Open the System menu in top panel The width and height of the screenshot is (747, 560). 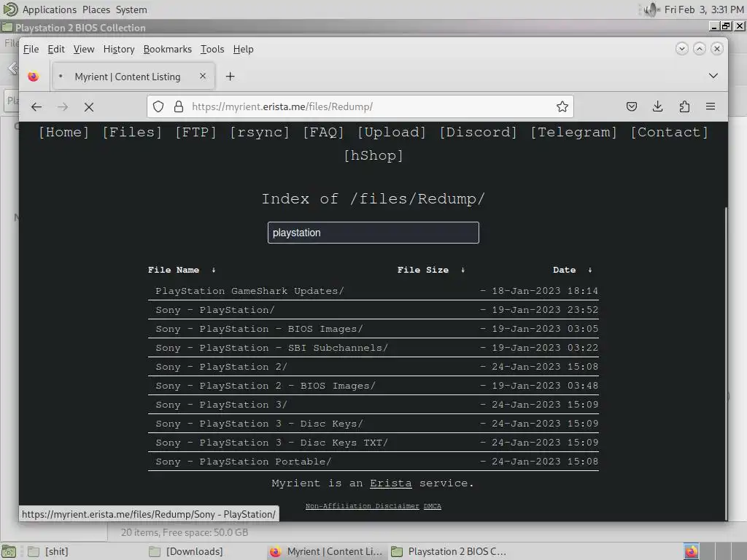click(x=131, y=9)
